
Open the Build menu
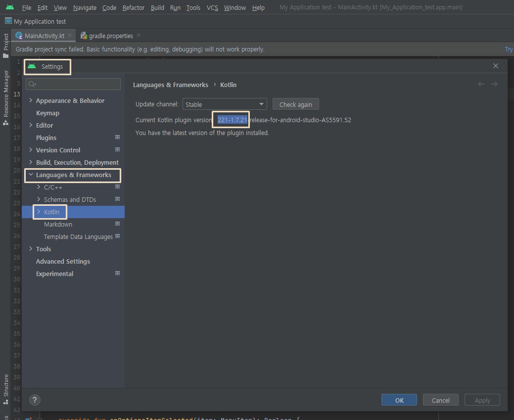[157, 7]
